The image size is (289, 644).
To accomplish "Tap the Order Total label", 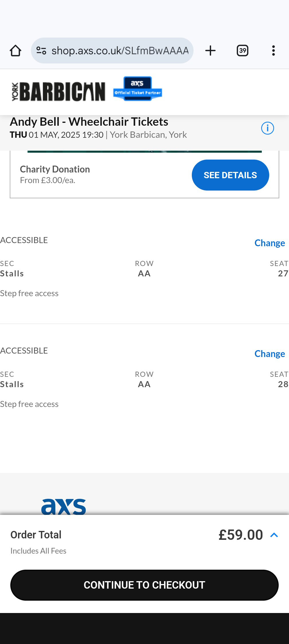I will tap(36, 535).
